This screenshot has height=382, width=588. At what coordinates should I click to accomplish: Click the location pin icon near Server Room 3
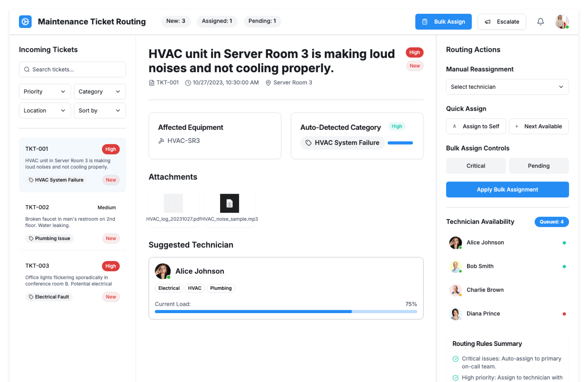(x=268, y=83)
